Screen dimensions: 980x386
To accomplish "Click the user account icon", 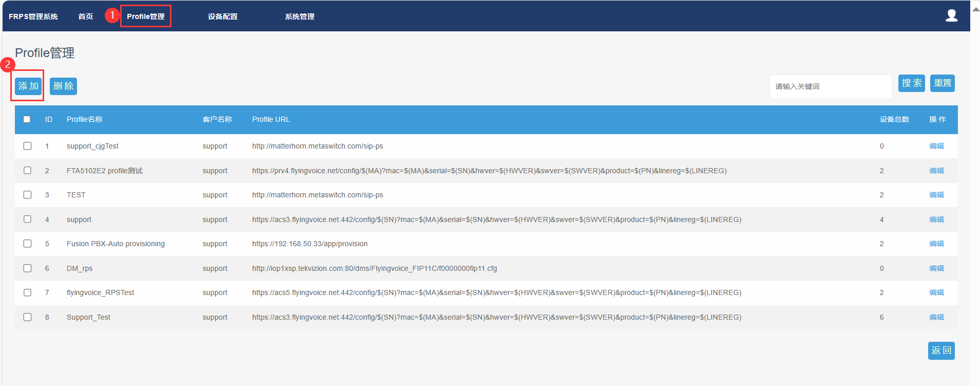I will tap(951, 16).
